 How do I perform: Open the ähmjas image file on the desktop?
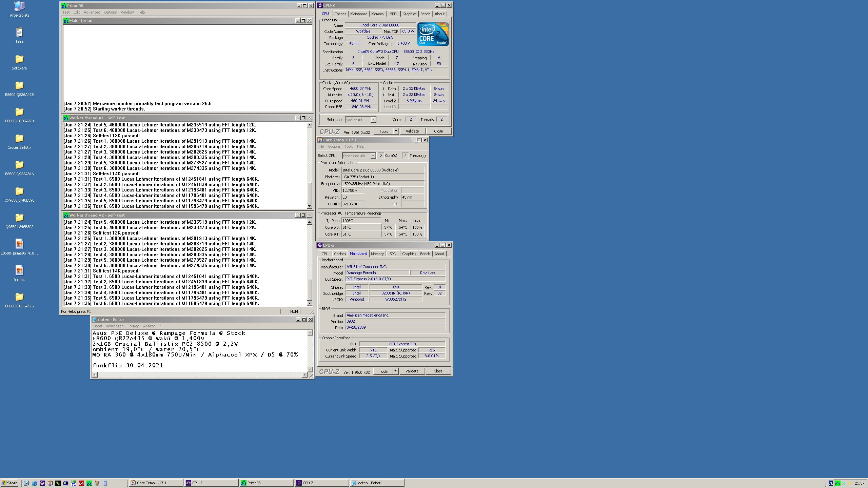coord(19,273)
